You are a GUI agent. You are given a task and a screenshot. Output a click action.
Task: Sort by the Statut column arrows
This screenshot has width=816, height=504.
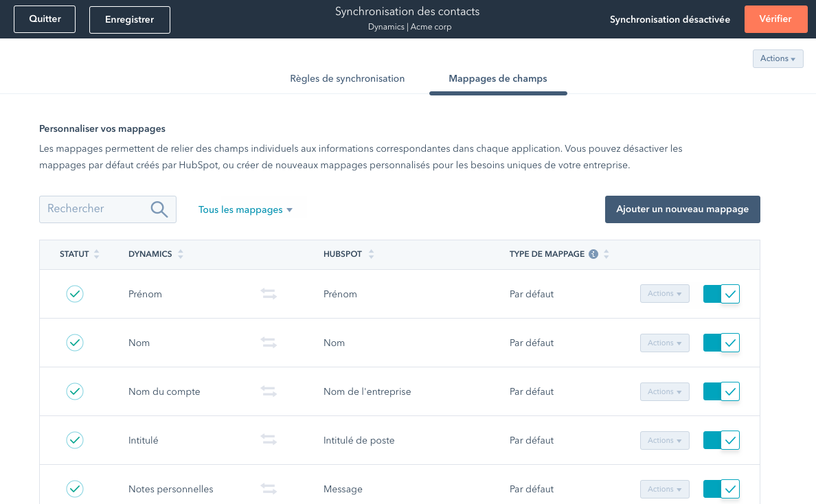coord(96,254)
